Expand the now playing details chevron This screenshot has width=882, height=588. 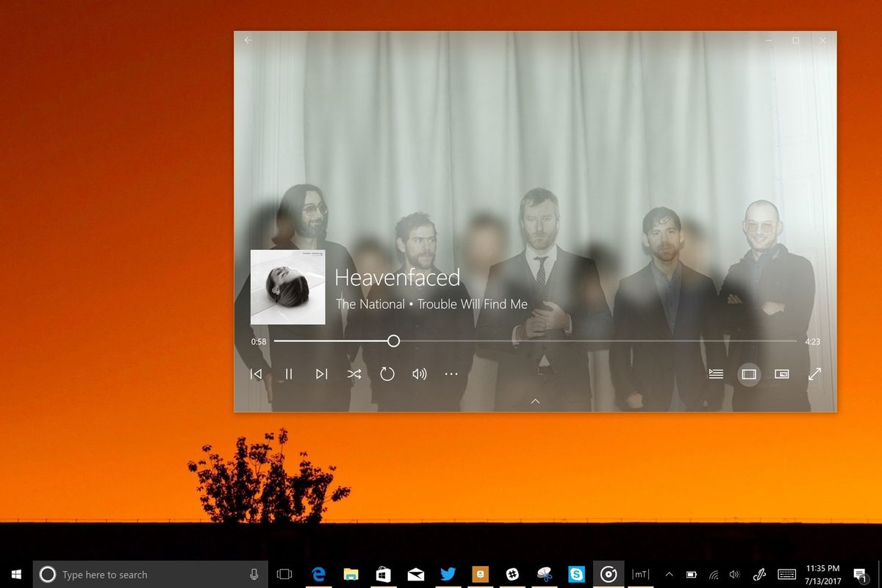535,401
